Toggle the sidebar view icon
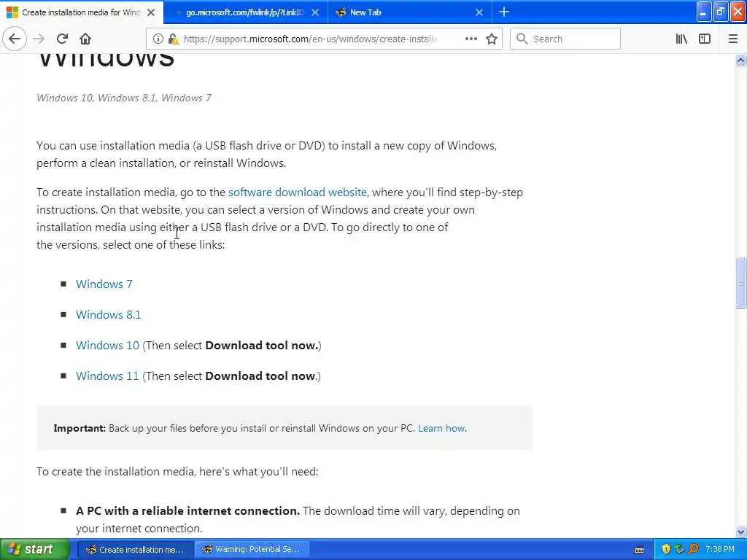Image resolution: width=747 pixels, height=560 pixels. point(705,39)
